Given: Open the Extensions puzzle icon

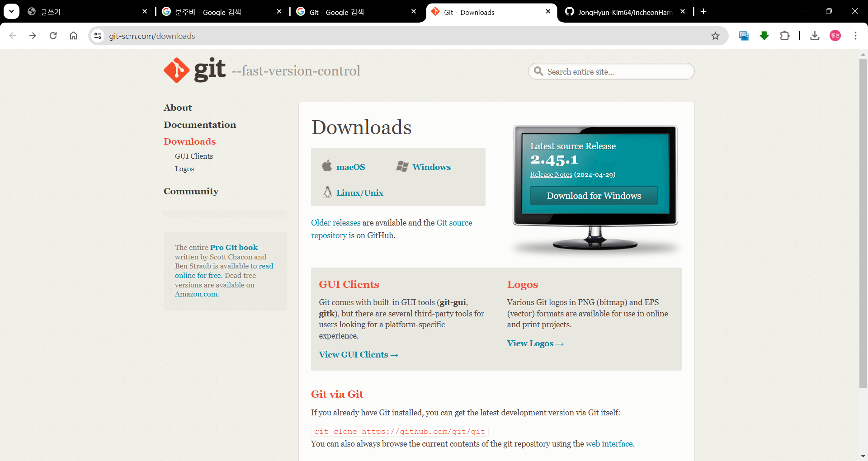Looking at the screenshot, I should 785,36.
